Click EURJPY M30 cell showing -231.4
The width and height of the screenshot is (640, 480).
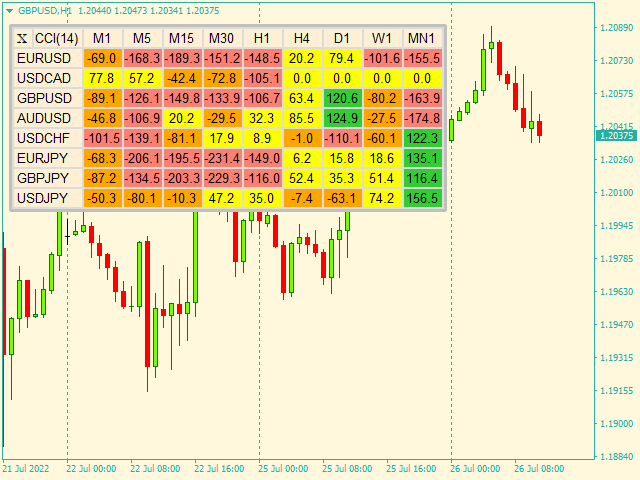222,158
